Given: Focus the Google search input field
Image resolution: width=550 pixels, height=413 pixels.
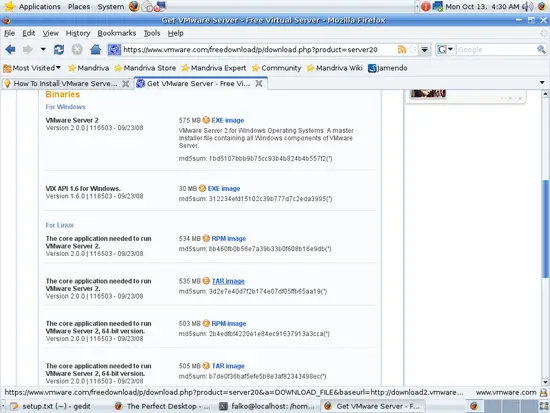Looking at the screenshot, I should point(496,50).
